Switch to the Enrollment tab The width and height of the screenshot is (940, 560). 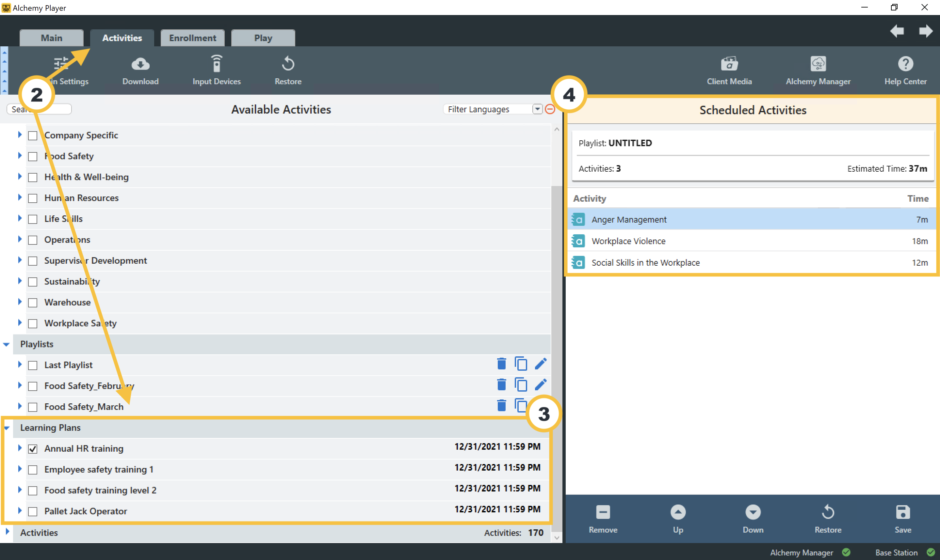(x=192, y=38)
